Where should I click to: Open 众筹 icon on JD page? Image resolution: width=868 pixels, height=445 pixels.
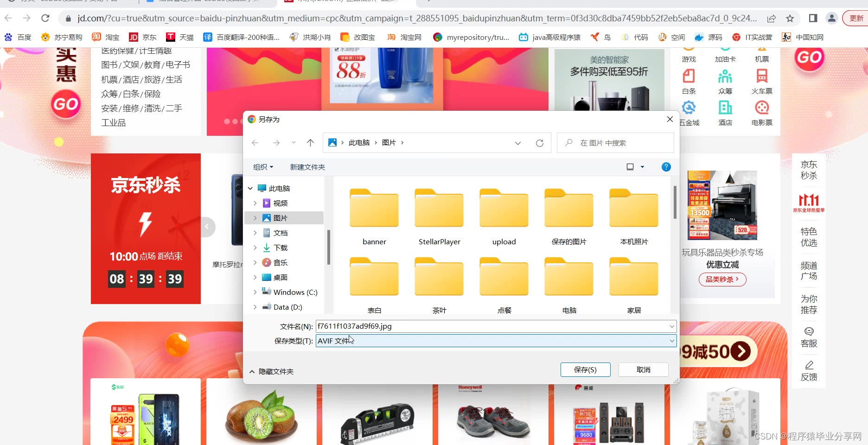tap(725, 82)
